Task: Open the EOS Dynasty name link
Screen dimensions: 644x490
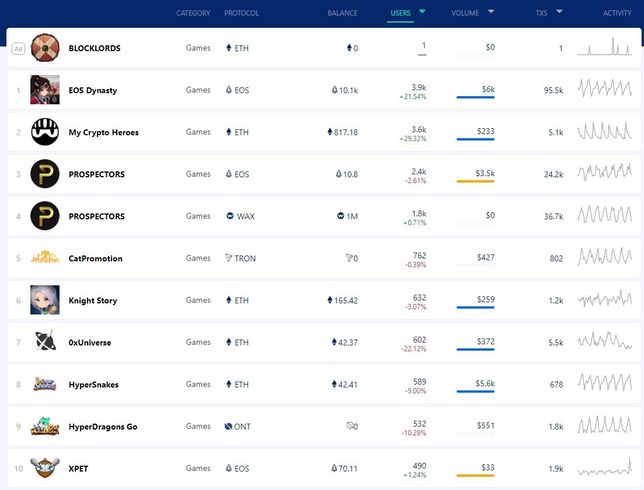Action: pos(93,90)
